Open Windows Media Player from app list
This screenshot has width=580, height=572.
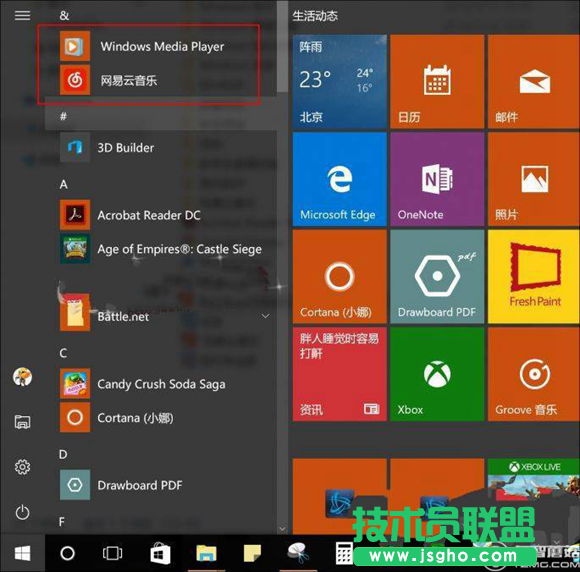(161, 46)
